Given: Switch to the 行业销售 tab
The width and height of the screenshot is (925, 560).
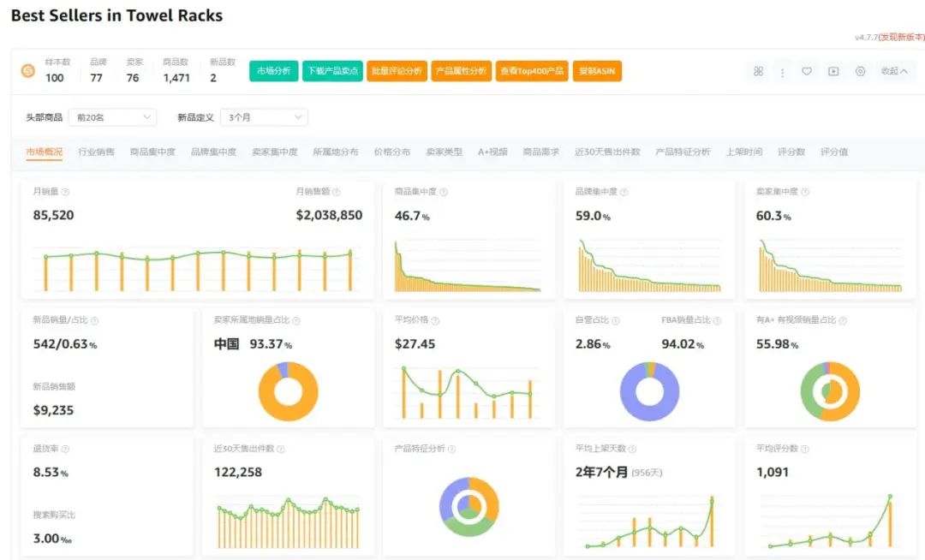Looking at the screenshot, I should point(96,152).
